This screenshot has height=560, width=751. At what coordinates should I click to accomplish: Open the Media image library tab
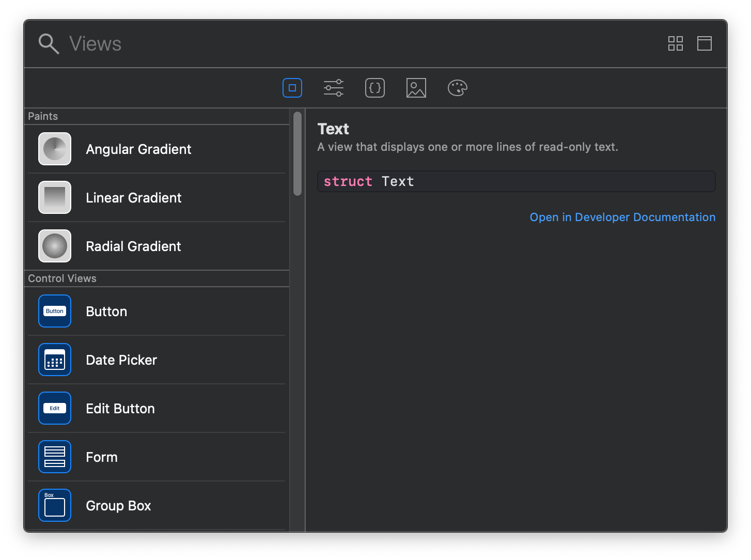(416, 88)
